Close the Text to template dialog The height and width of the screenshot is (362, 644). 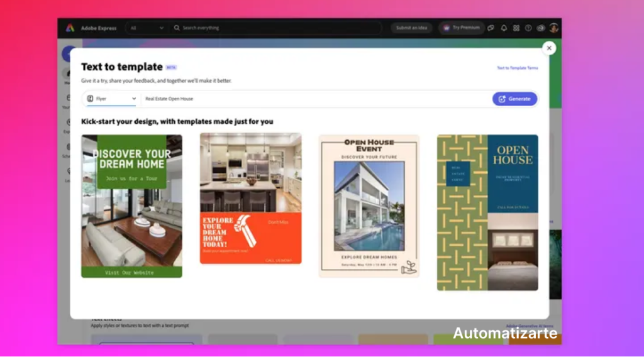pyautogui.click(x=548, y=48)
